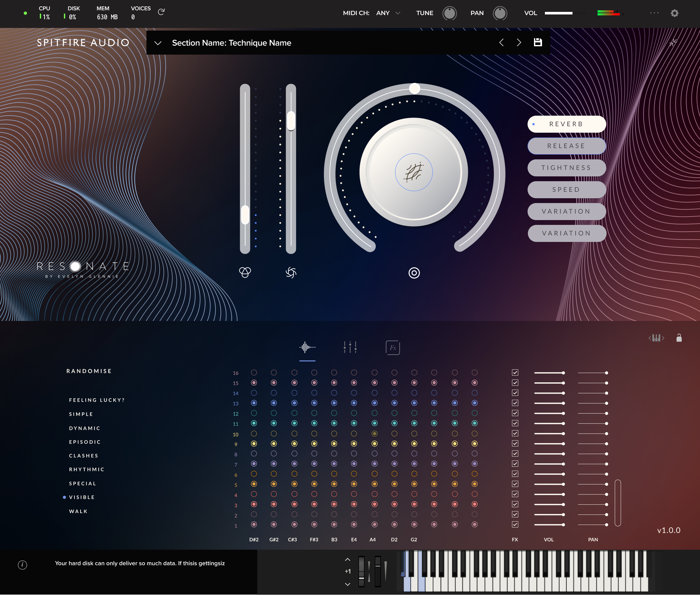Go to the next preset arrow
The width and height of the screenshot is (700, 595).
pos(519,42)
